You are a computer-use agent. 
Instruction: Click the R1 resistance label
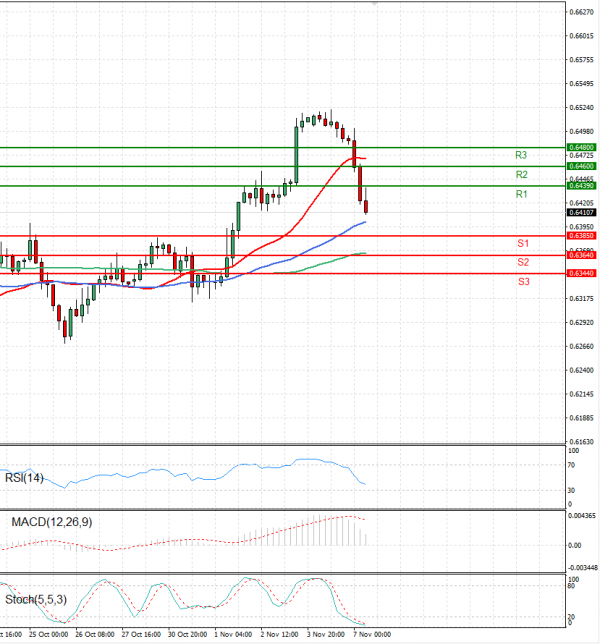521,194
